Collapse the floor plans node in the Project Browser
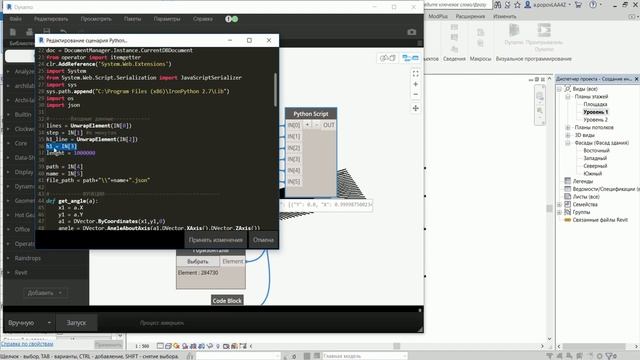The image size is (640, 360). [x=567, y=97]
